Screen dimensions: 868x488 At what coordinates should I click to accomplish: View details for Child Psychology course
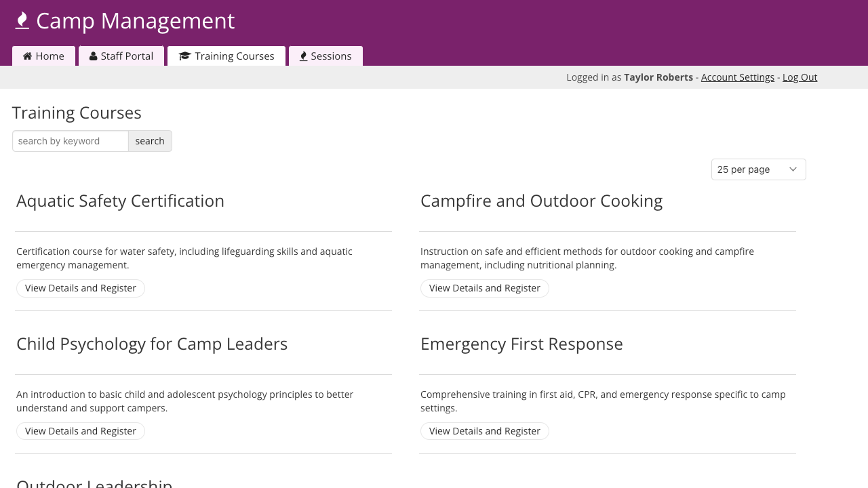[81, 431]
